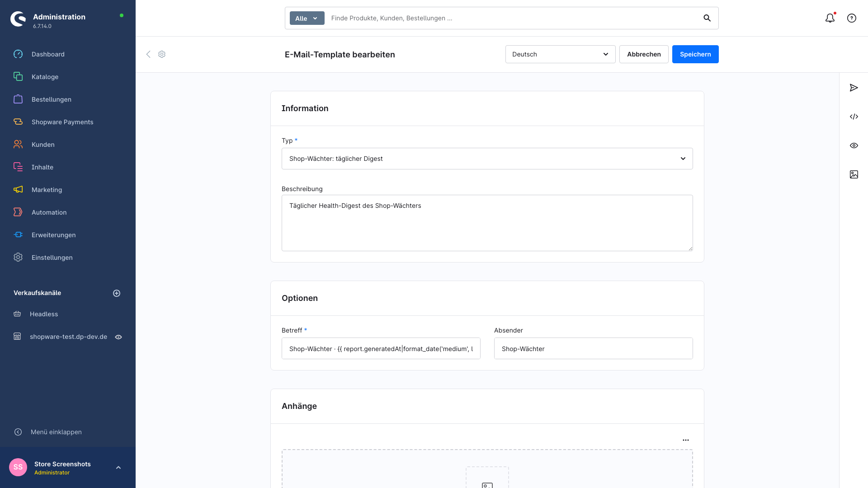Click the Marketing megaphone icon

[x=18, y=190]
